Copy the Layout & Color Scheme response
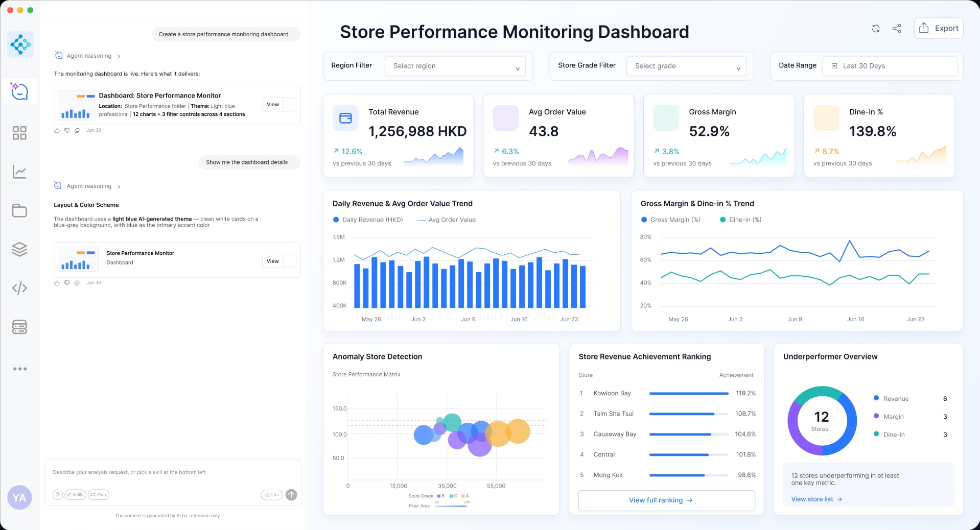Screen dimensions: 980x530 [x=77, y=283]
